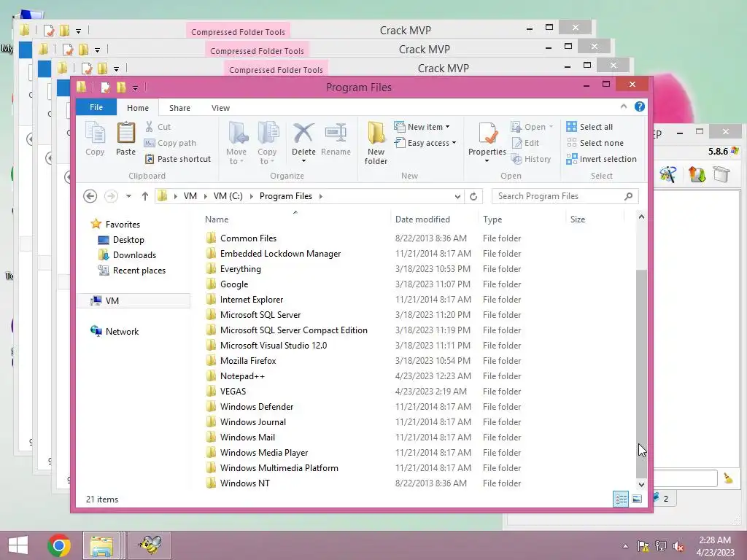
Task: Open the bee application in the taskbar
Action: point(150,545)
